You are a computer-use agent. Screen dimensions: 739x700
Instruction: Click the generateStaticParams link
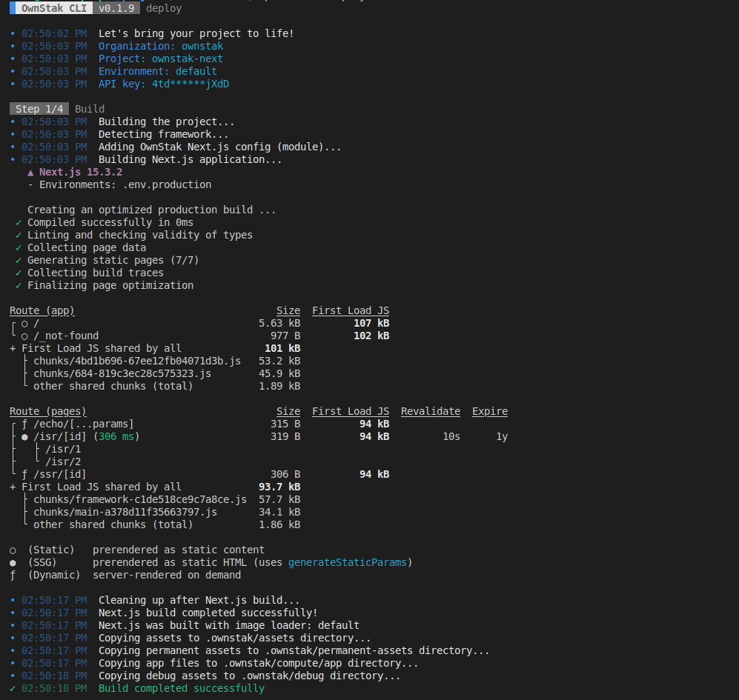point(347,562)
